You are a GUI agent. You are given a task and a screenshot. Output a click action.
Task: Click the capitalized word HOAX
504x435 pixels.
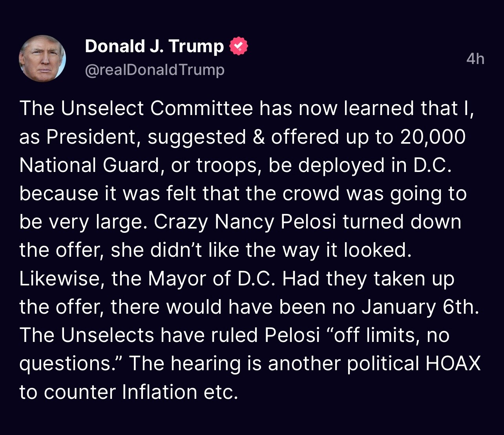(453, 364)
